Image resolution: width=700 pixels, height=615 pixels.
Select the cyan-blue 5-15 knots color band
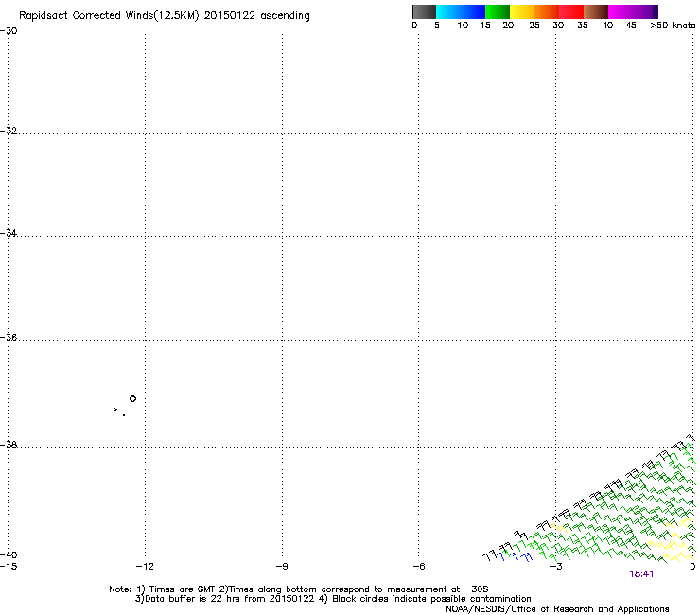click(x=461, y=11)
